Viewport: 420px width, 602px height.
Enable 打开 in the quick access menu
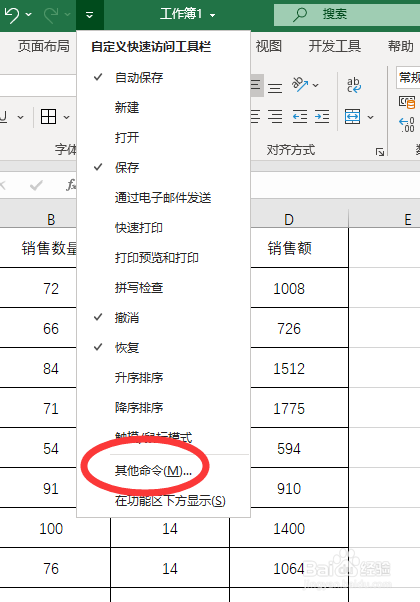tap(163, 137)
